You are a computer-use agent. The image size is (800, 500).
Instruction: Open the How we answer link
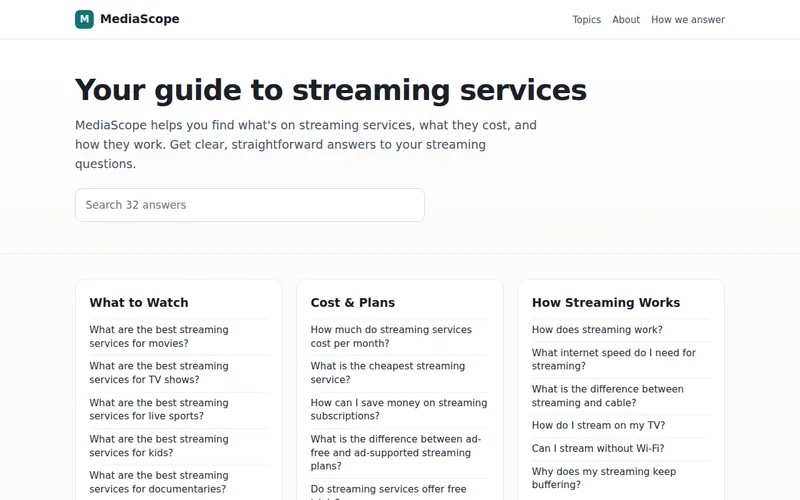point(687,19)
